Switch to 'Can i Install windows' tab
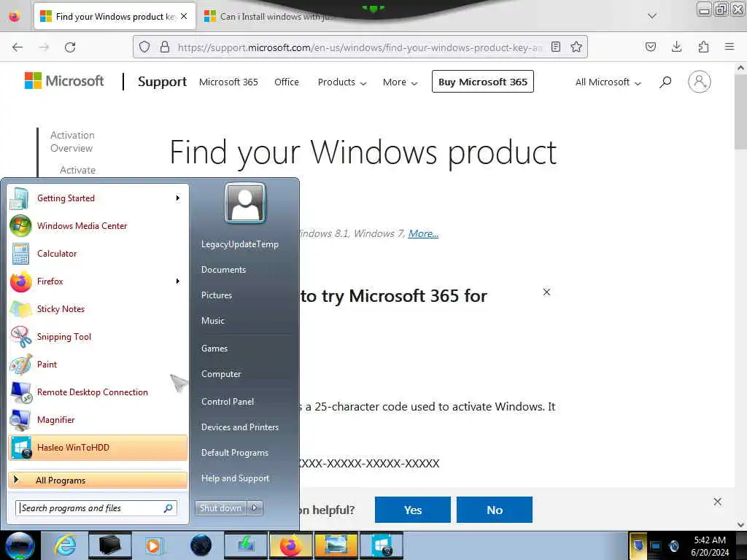This screenshot has height=560, width=747. click(x=276, y=17)
